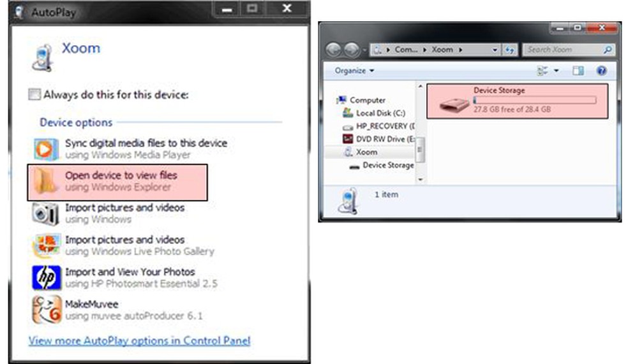Click the '27.8 GB free of 28.4 GB' text
This screenshot has height=364, width=628.
[x=512, y=109]
